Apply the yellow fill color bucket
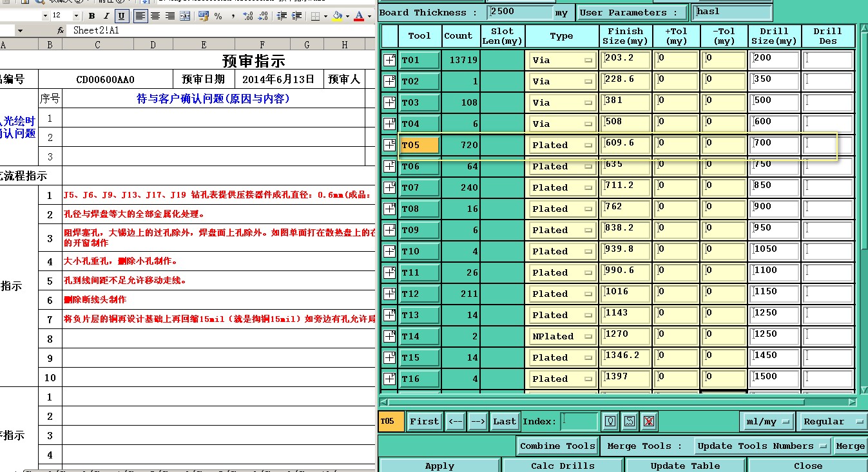 click(x=337, y=16)
